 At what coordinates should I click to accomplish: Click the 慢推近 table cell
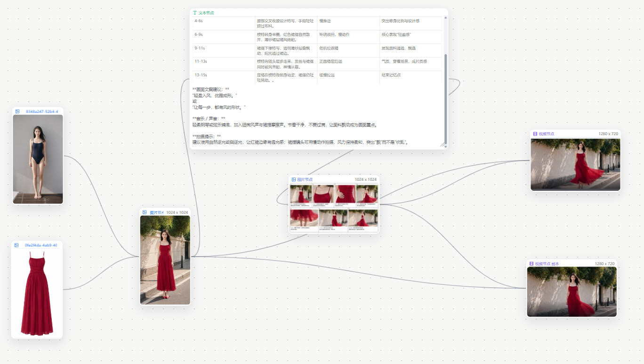[348, 24]
